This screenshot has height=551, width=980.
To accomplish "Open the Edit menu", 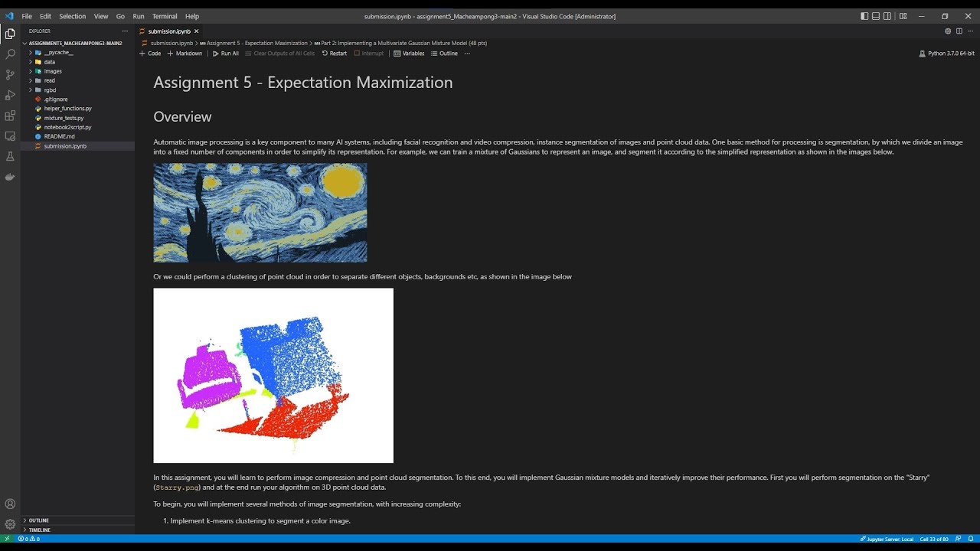I will pos(45,16).
